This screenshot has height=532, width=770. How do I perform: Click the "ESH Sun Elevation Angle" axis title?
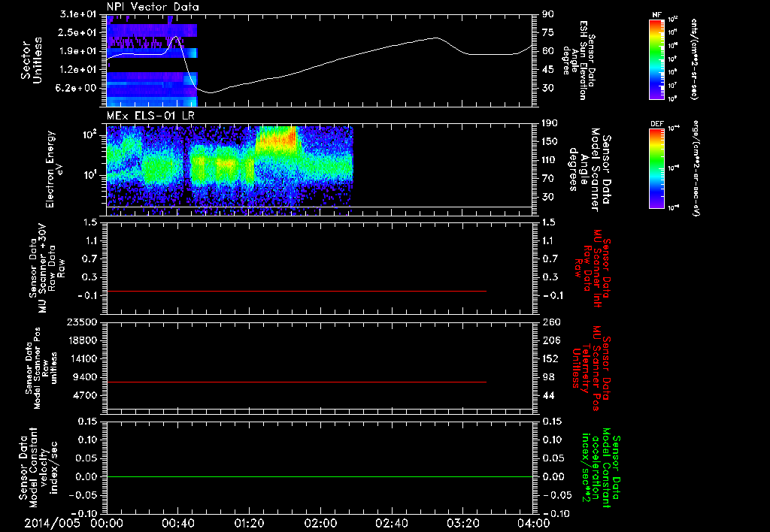pyautogui.click(x=578, y=60)
